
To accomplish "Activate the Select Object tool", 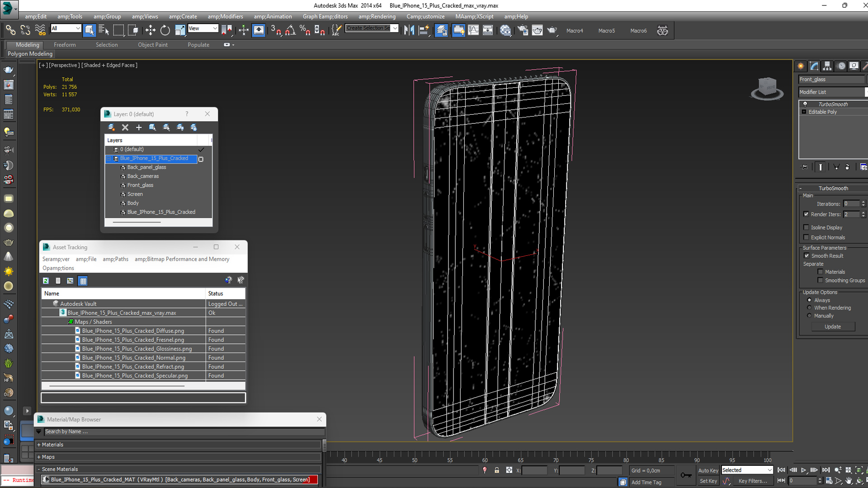I will pyautogui.click(x=90, y=30).
